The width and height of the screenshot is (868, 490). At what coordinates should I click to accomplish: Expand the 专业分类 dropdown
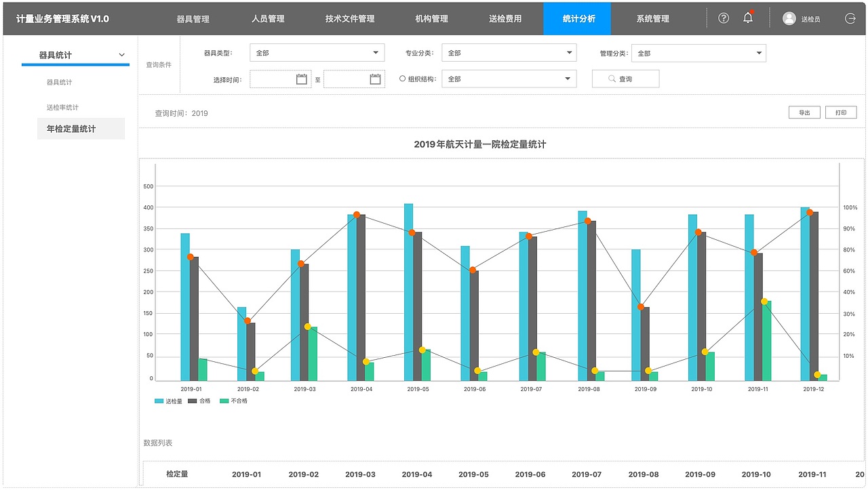pyautogui.click(x=509, y=53)
